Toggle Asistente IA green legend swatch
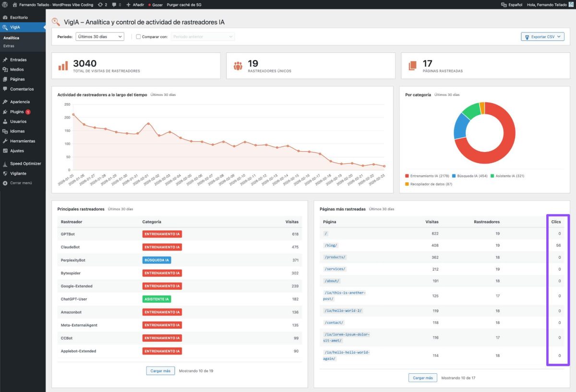Screen dimensions: 576x392 pyautogui.click(x=493, y=176)
